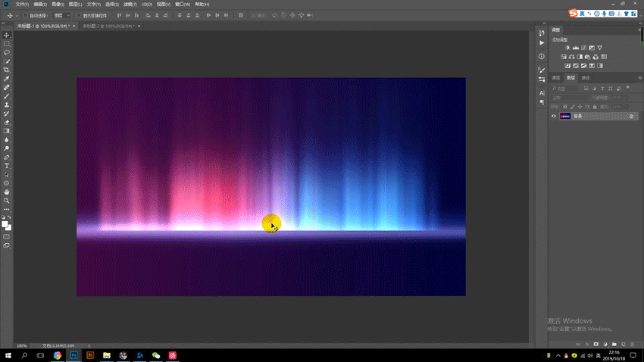Add a Levels adjustment
Screen dimensions: 644x362
tap(576, 48)
